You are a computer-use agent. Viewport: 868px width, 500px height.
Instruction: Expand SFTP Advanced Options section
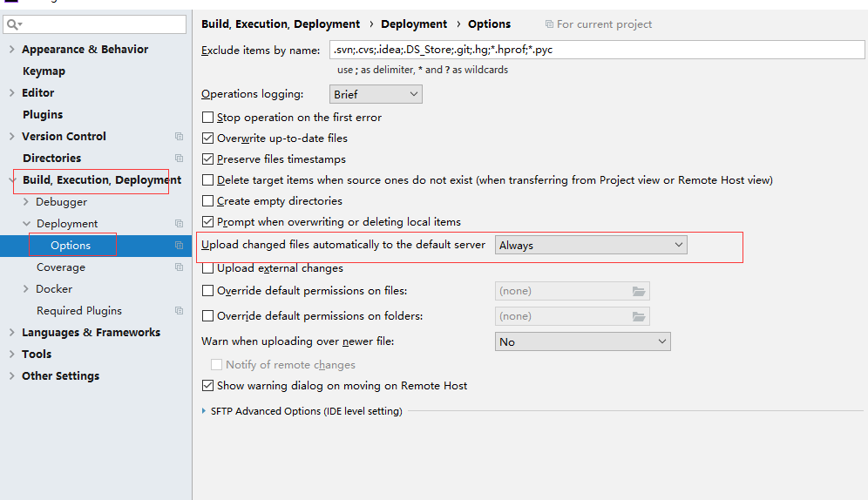point(204,411)
